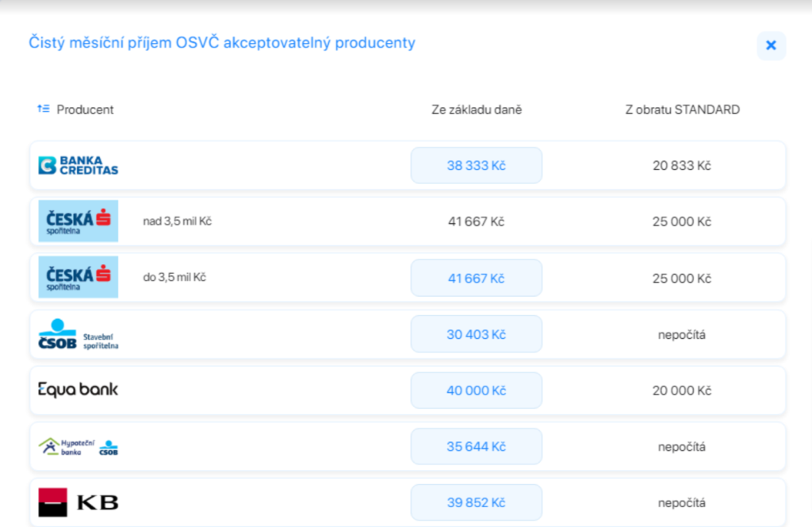Click Banka Creditas 20 833 Kč value

point(681,166)
